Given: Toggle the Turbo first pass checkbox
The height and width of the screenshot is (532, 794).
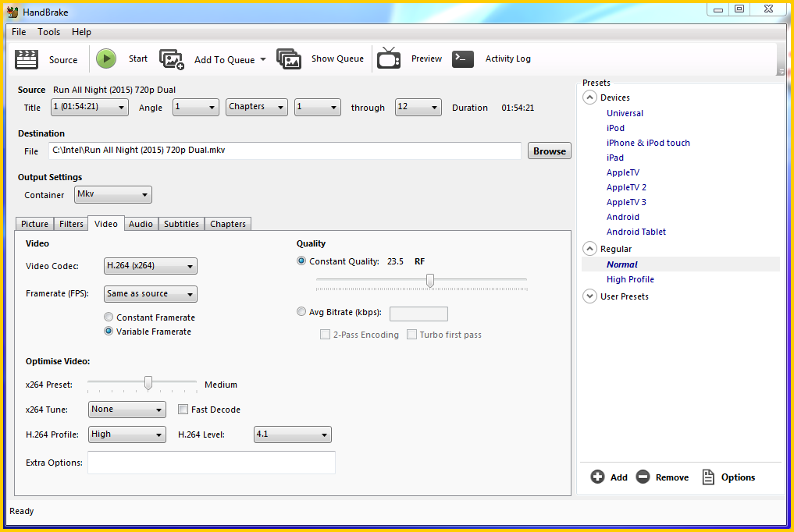Looking at the screenshot, I should coord(411,335).
